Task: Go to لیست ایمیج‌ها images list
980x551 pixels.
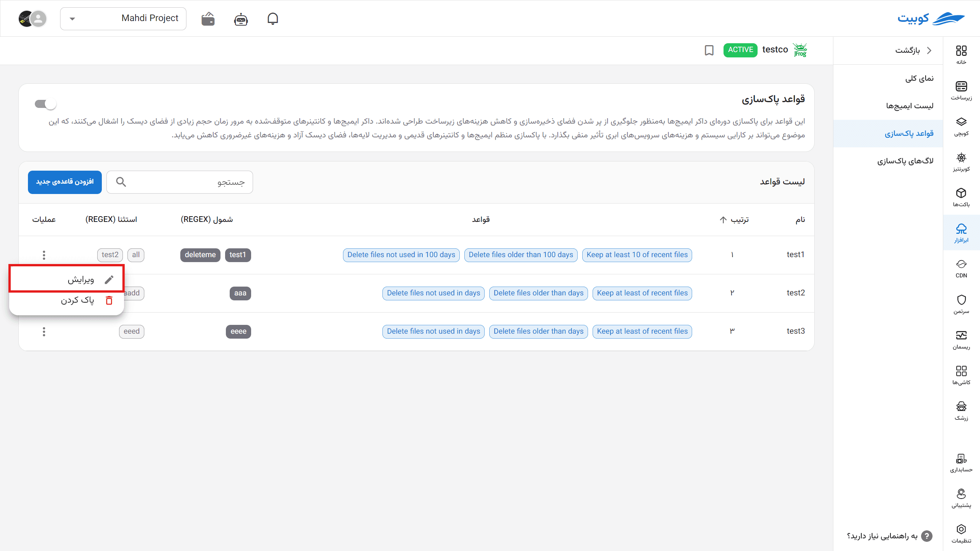Action: [888, 106]
